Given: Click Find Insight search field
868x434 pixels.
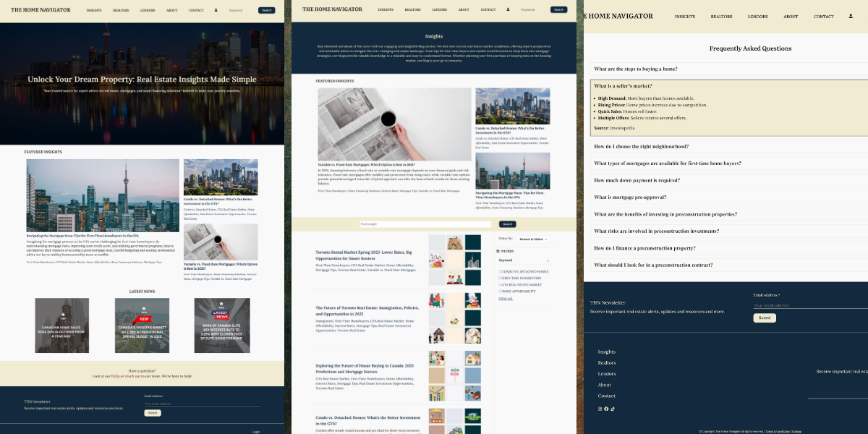Looking at the screenshot, I should [425, 224].
